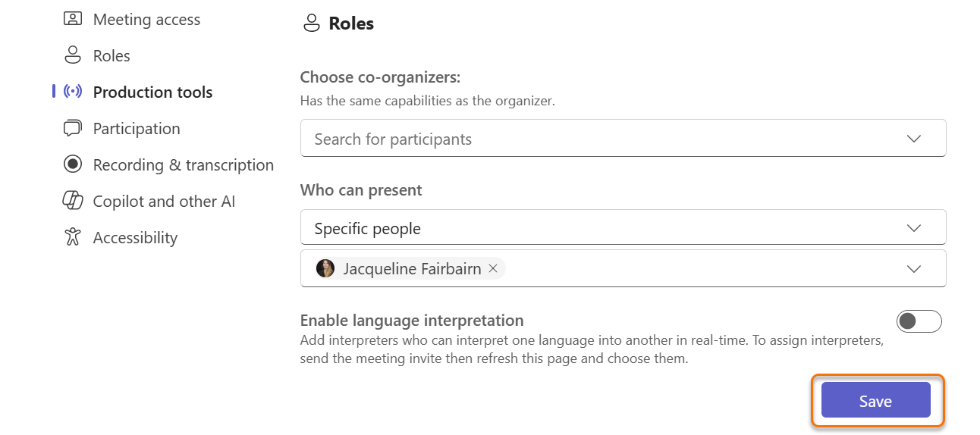Click the Search for participants field

pyautogui.click(x=623, y=138)
